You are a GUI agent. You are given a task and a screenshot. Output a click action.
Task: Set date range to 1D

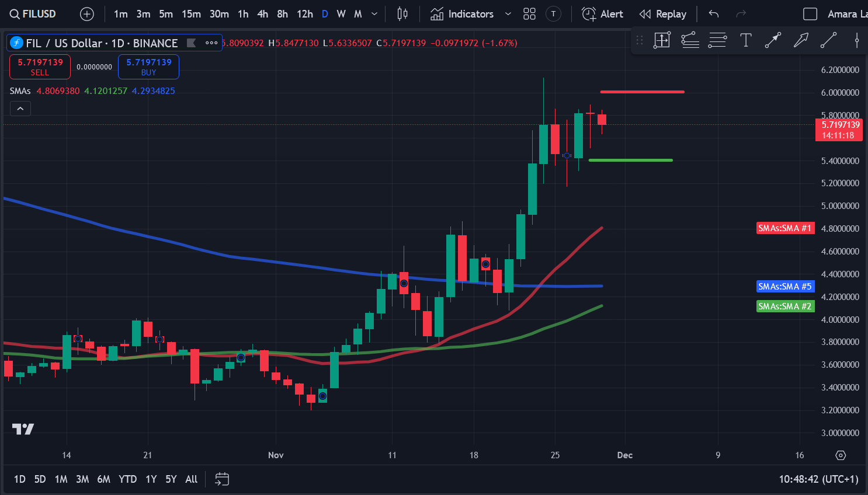pos(20,479)
